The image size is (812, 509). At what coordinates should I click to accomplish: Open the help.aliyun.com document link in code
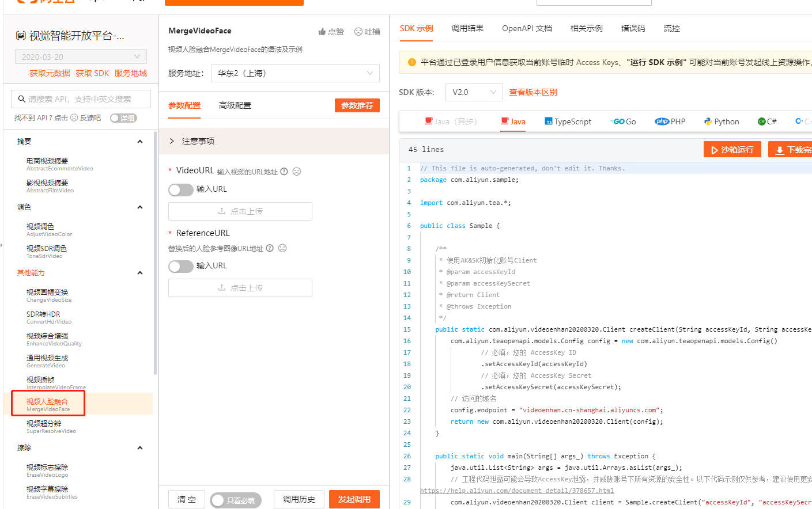[517, 491]
